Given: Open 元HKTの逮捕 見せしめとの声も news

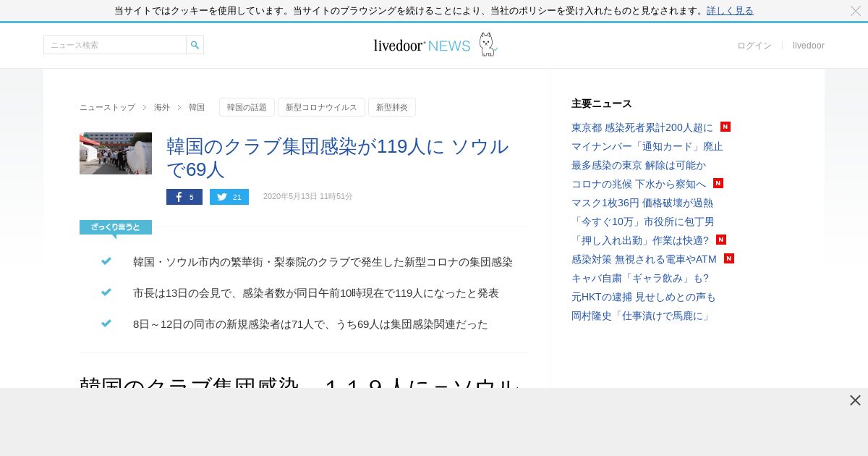Looking at the screenshot, I should (x=644, y=297).
